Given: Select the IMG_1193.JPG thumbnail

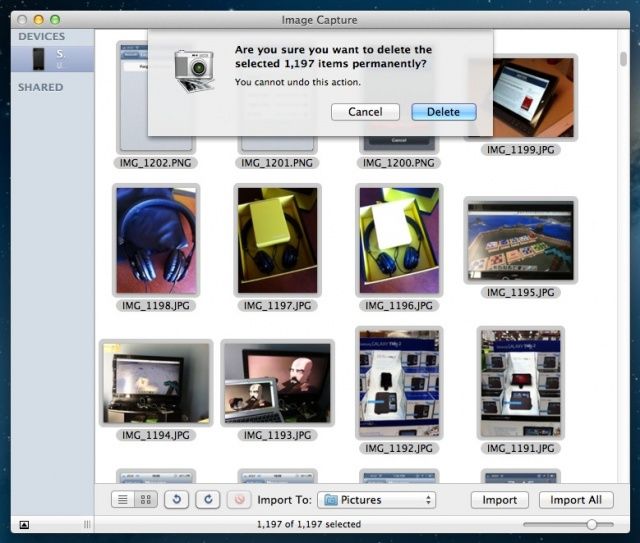Looking at the screenshot, I should pos(277,384).
